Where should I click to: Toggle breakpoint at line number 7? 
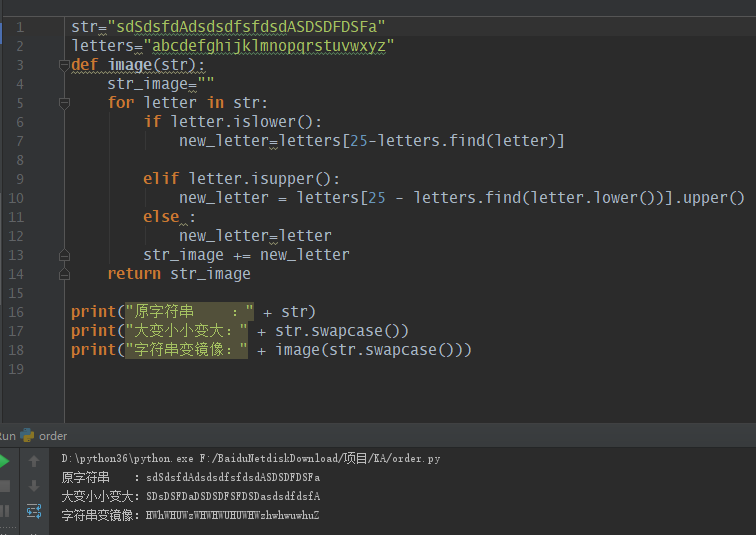coord(18,141)
